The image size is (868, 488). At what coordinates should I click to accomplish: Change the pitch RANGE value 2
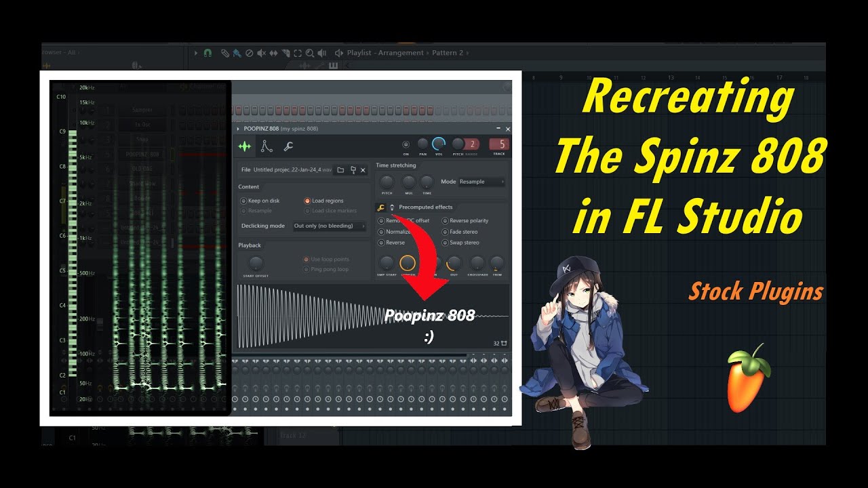tap(473, 144)
